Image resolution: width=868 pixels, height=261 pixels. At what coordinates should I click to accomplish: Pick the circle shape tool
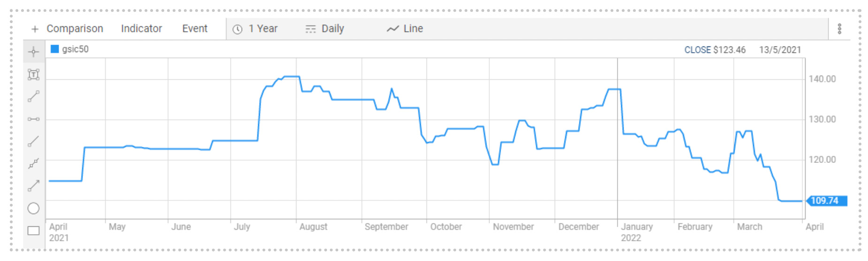(x=34, y=208)
